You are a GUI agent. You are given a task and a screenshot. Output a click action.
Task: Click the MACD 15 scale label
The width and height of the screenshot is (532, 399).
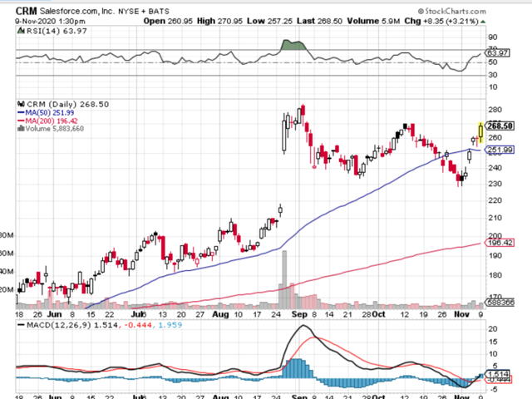(493, 342)
